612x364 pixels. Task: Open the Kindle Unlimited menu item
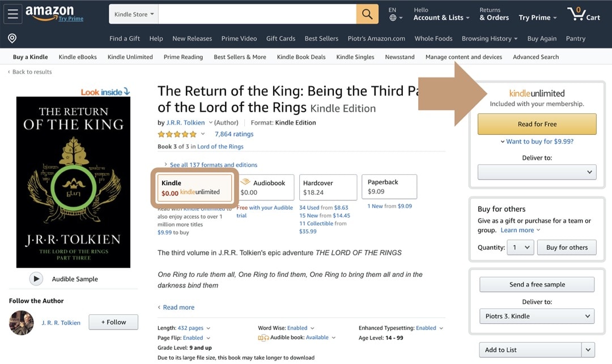130,57
